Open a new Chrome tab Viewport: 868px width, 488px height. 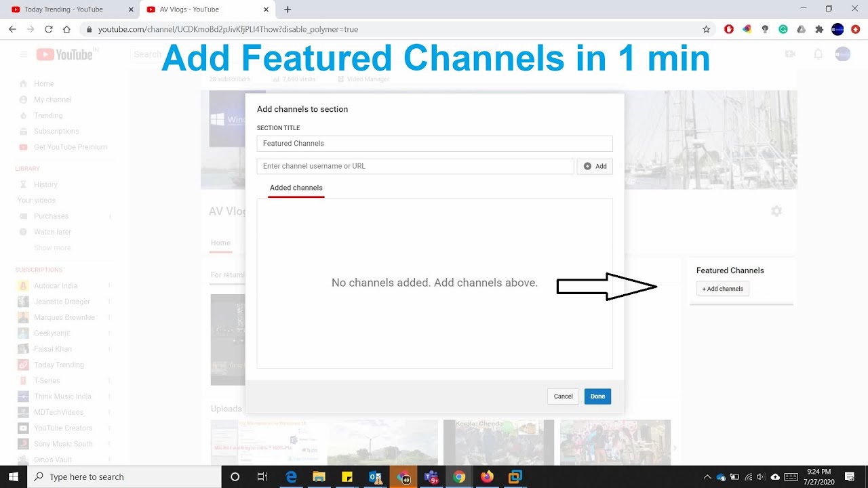click(288, 9)
